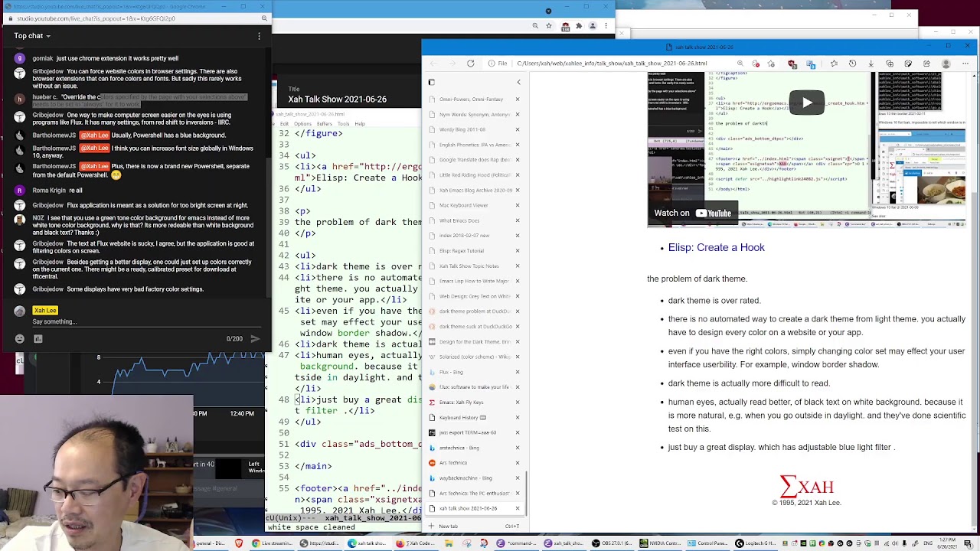Image resolution: width=980 pixels, height=551 pixels.
Task: Click the chat poll/bar chart icon
Action: pos(38,338)
